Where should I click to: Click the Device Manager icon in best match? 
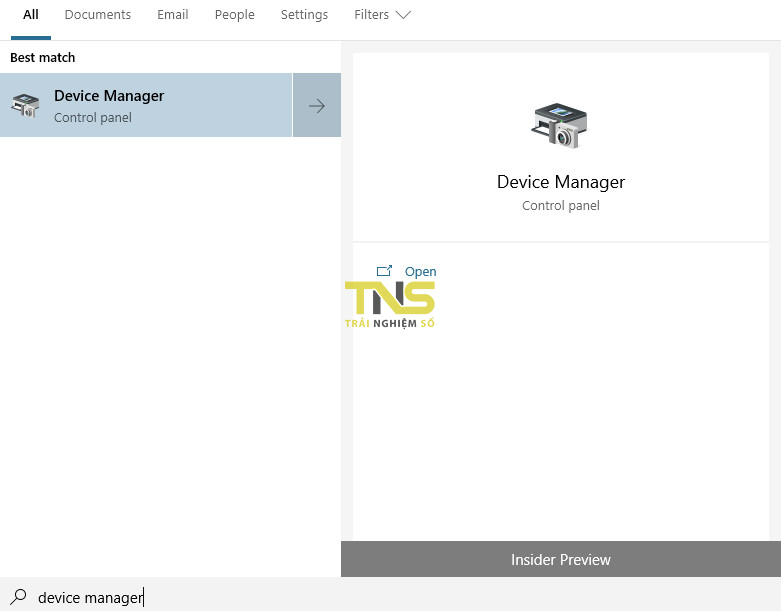tap(25, 105)
